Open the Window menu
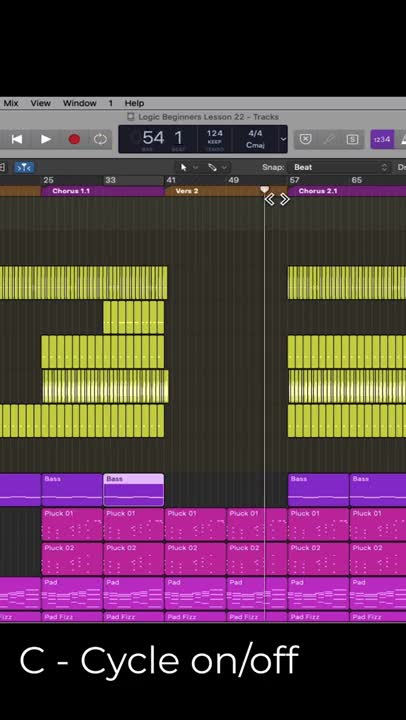Image resolution: width=406 pixels, height=720 pixels. click(x=79, y=103)
